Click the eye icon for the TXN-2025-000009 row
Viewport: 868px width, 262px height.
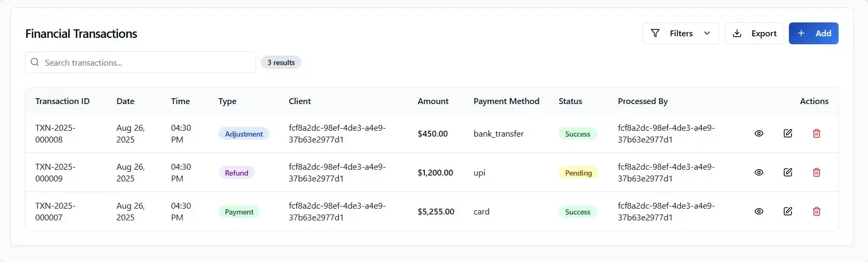coord(759,172)
